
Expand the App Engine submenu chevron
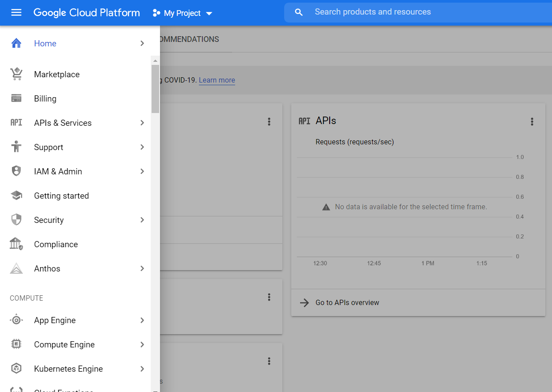(142, 320)
